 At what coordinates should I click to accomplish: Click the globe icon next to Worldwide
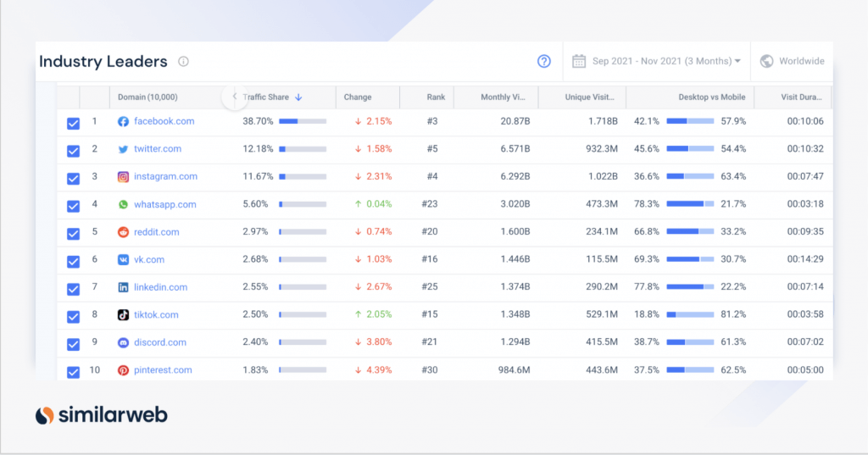[766, 61]
